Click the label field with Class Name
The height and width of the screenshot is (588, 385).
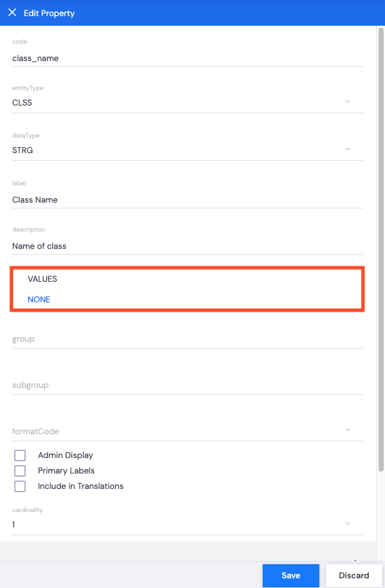coord(187,200)
